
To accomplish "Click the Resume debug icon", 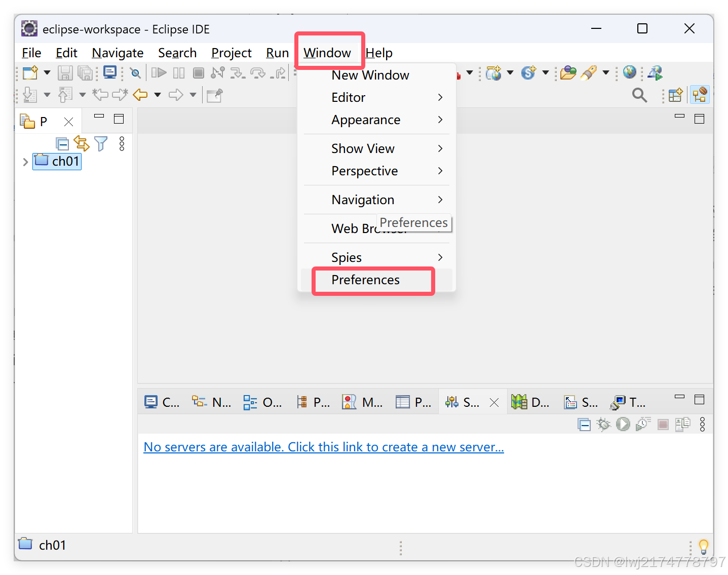I will (159, 73).
